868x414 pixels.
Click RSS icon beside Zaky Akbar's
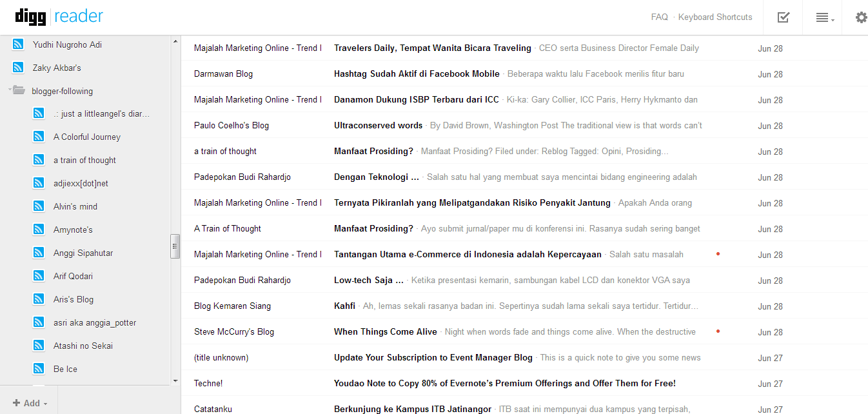[19, 68]
